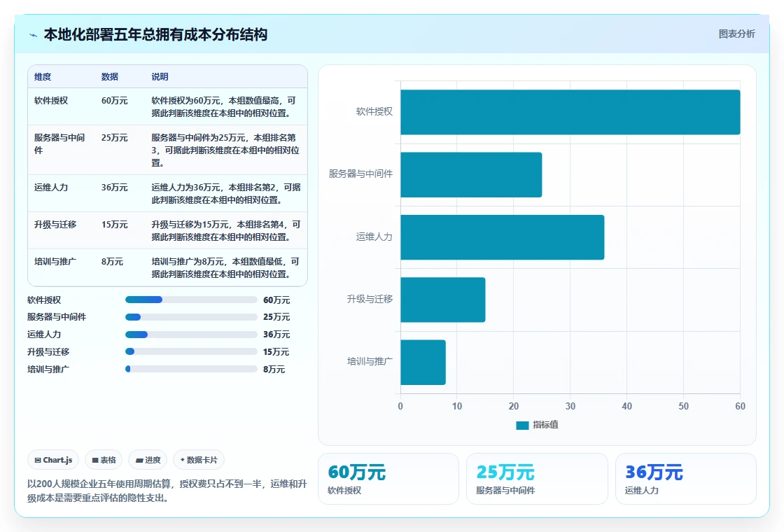
Task: Click the page title 本地化部署五年总拥有成本分布结构
Action: tap(155, 34)
